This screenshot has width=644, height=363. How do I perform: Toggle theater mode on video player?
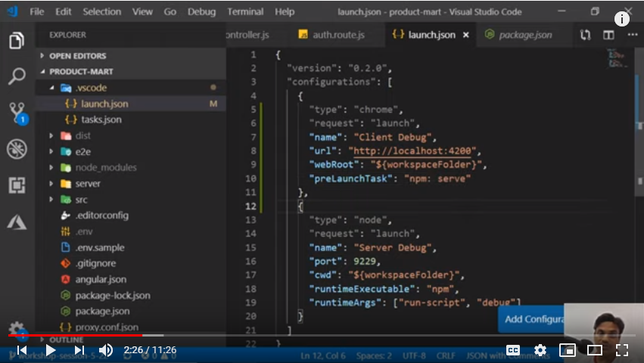(595, 350)
